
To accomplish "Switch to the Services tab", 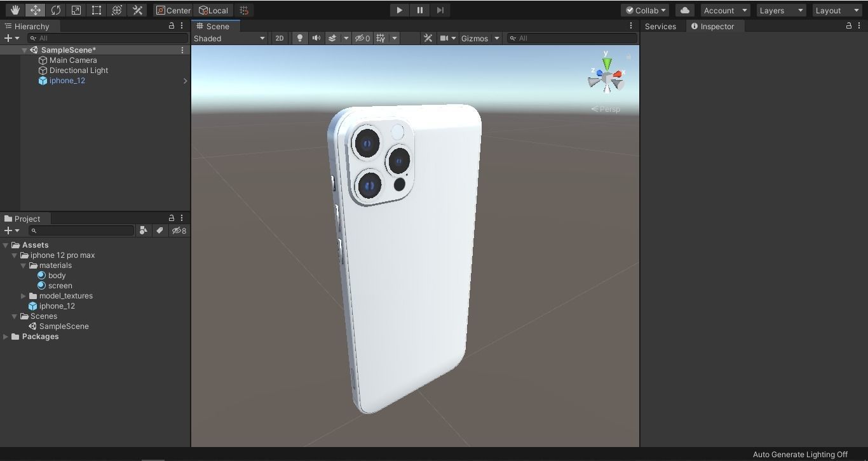I will click(x=660, y=26).
